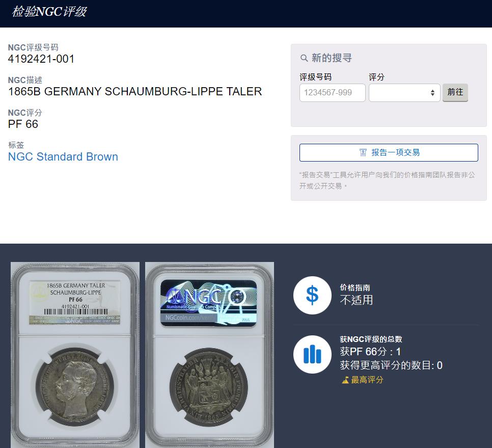
Task: Click the 前往 go button
Action: point(455,92)
